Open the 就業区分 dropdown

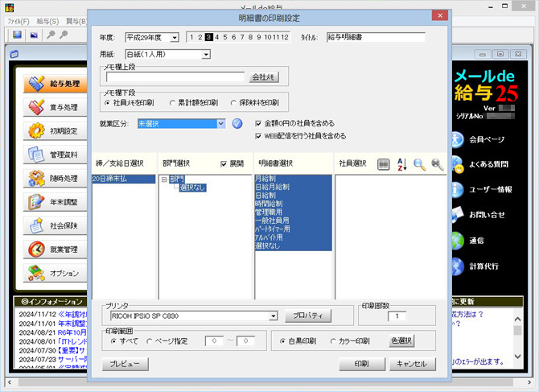[x=220, y=124]
